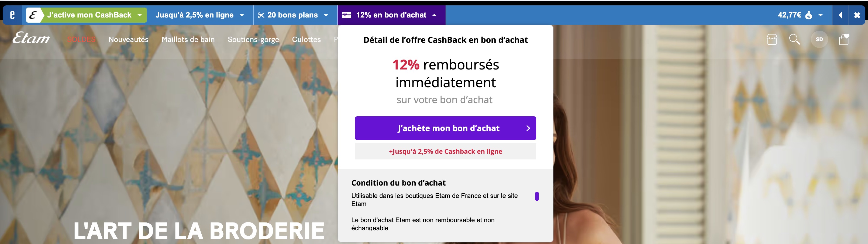Collapse the cashback toolbar with left arrow
Image resolution: width=868 pixels, height=244 pixels.
841,15
